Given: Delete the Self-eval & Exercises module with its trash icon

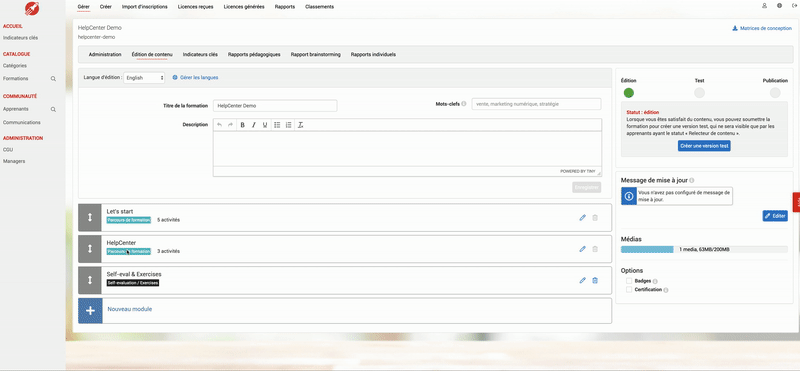Looking at the screenshot, I should [595, 280].
